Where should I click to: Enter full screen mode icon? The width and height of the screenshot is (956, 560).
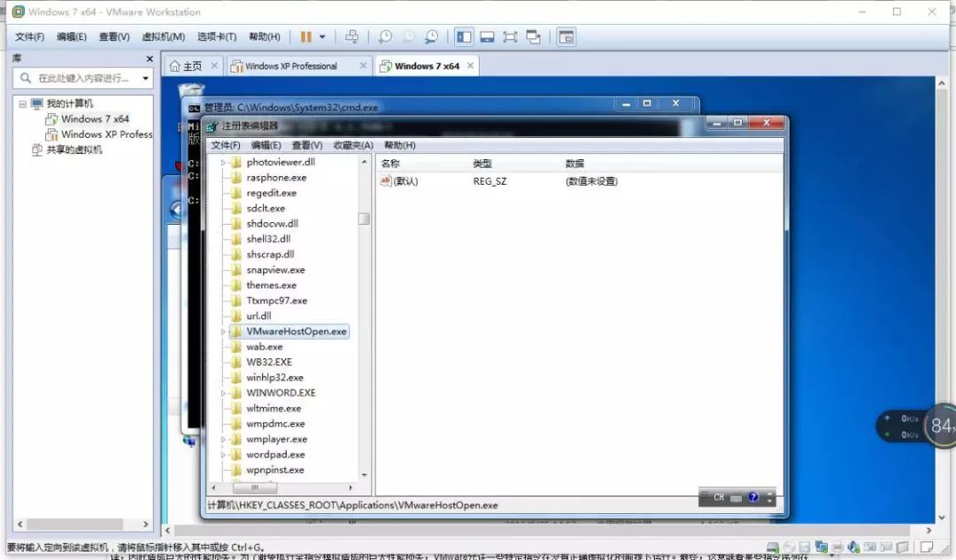(x=511, y=37)
